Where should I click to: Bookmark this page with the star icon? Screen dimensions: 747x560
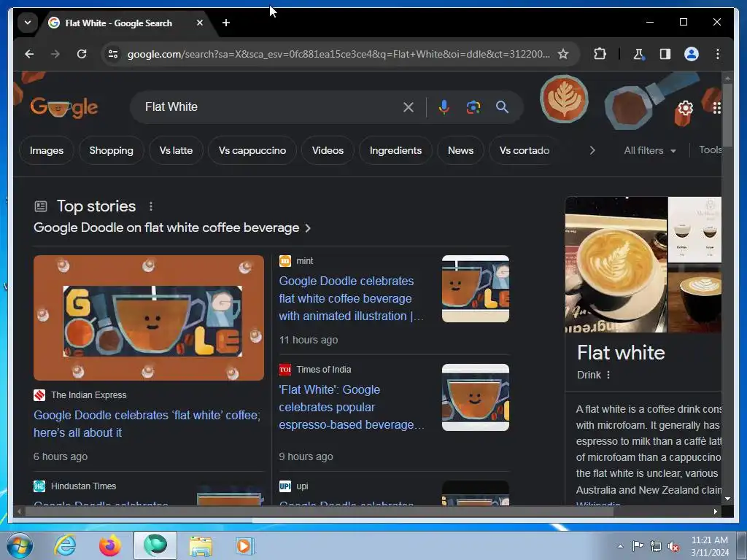[563, 54]
